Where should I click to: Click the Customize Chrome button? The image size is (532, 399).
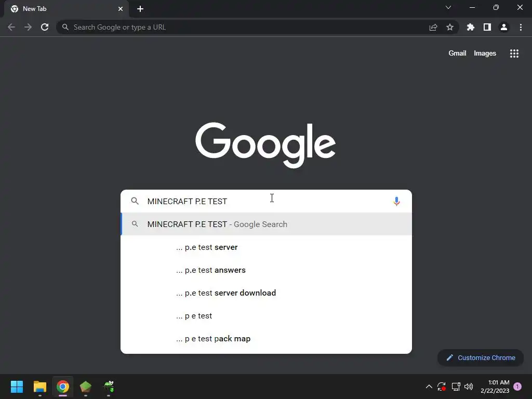[x=481, y=357]
